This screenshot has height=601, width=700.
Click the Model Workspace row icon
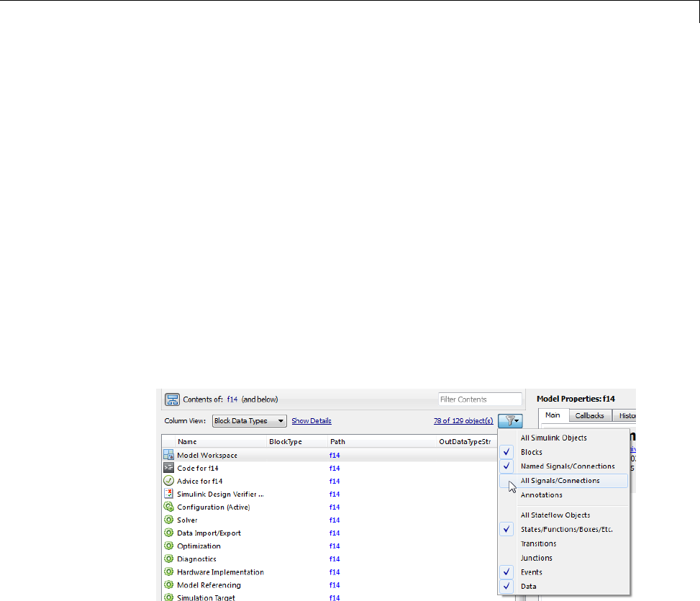pyautogui.click(x=168, y=455)
